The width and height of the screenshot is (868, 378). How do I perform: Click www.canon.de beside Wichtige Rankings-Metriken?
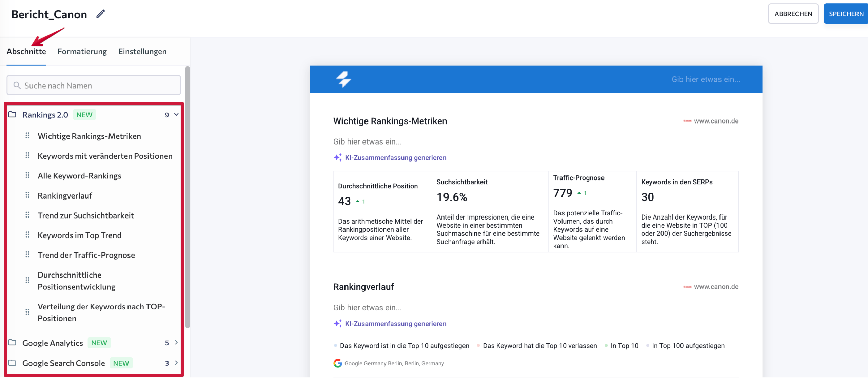pos(716,121)
